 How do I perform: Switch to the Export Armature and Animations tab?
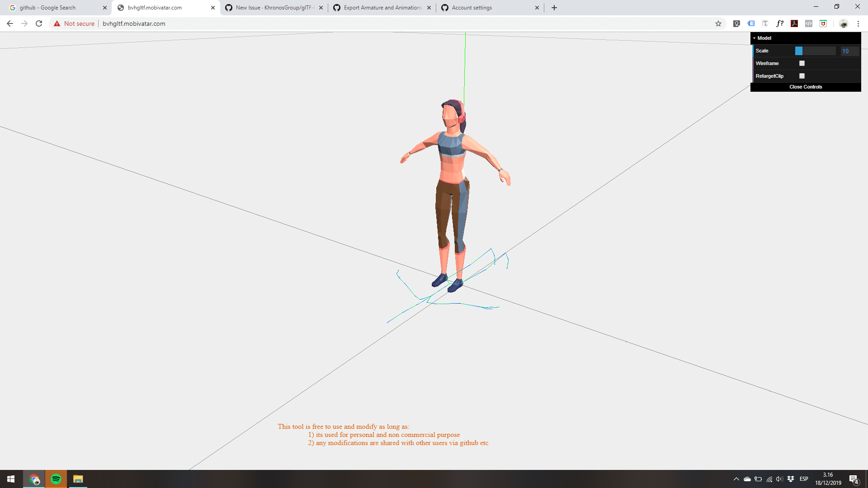tap(380, 7)
